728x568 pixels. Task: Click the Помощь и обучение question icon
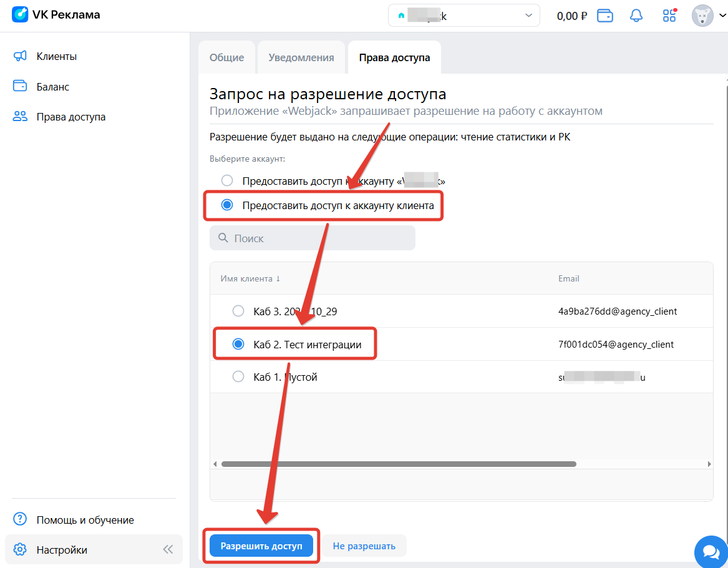pos(20,519)
